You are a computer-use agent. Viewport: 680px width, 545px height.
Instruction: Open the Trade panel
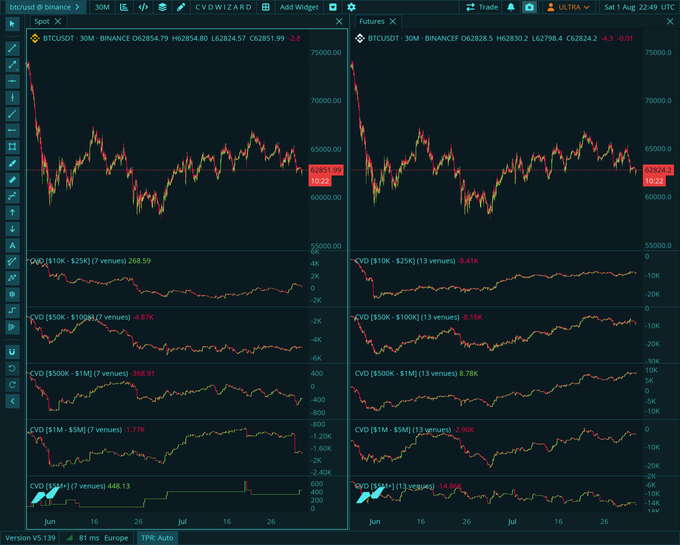coord(482,7)
